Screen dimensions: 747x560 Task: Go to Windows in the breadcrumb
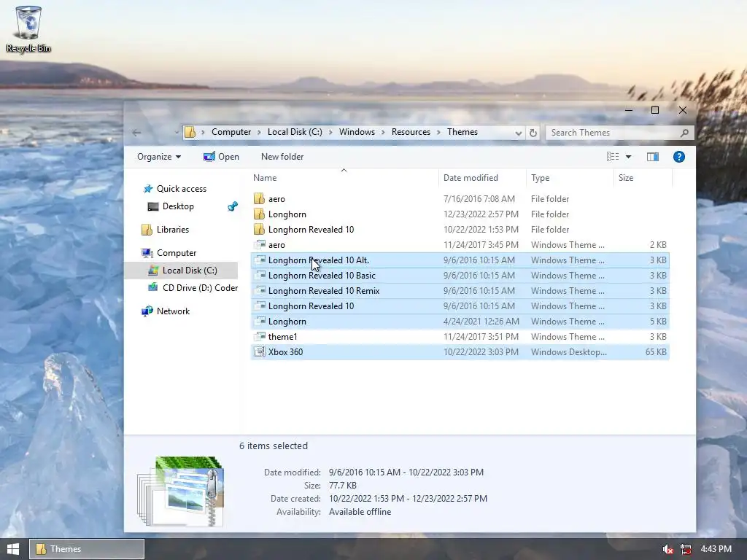(357, 132)
